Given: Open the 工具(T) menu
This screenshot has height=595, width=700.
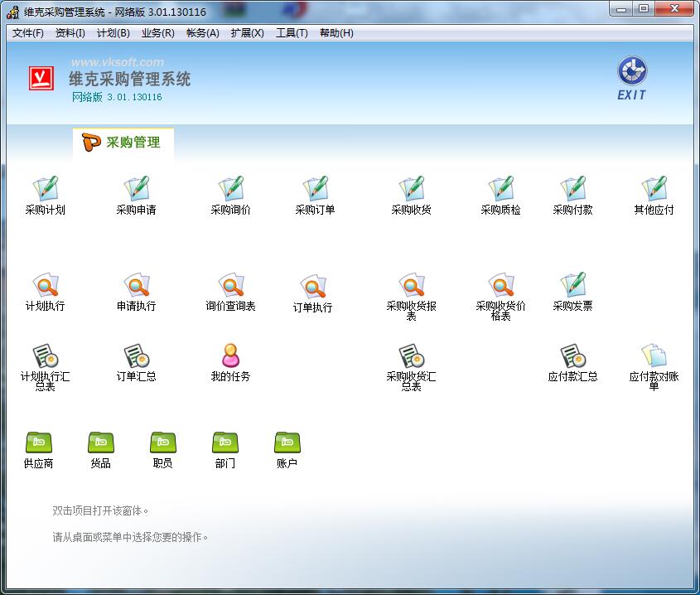Looking at the screenshot, I should tap(292, 33).
